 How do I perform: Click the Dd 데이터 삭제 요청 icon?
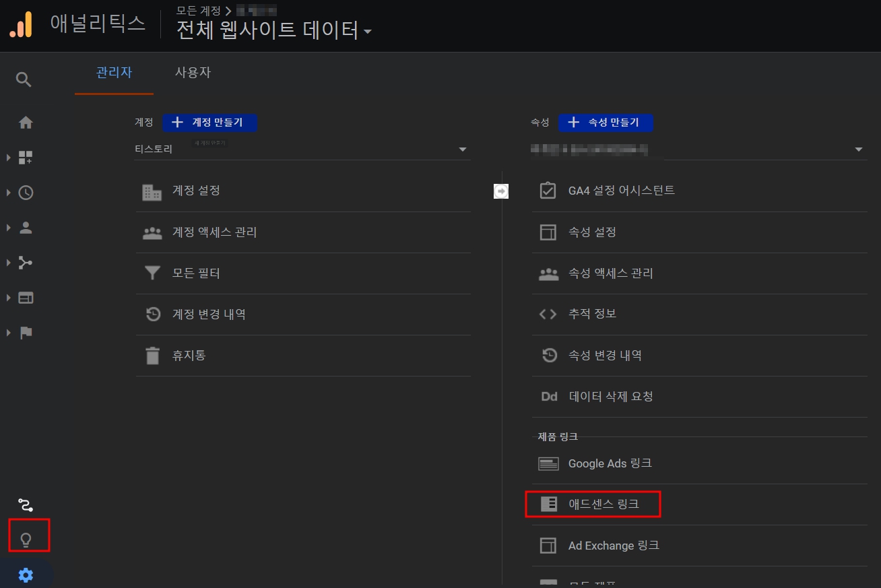[550, 397]
